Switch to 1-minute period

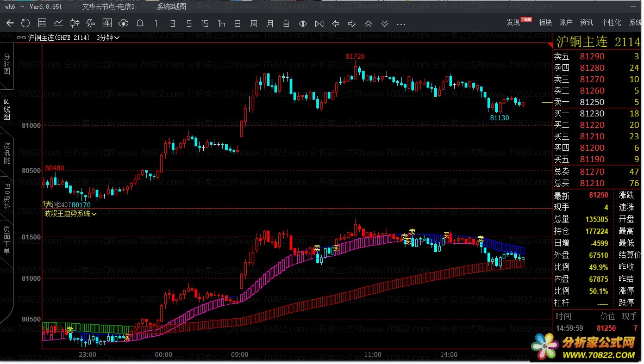[x=156, y=23]
